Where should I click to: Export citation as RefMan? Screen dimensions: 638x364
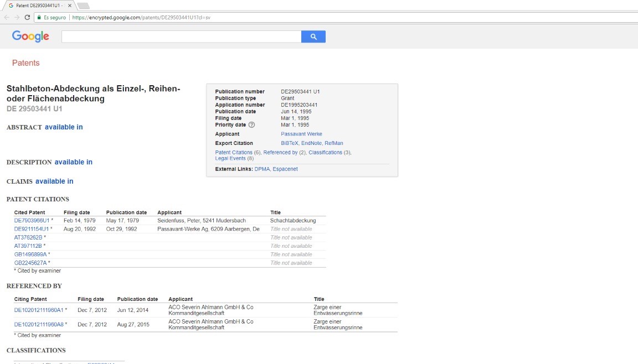(x=333, y=143)
